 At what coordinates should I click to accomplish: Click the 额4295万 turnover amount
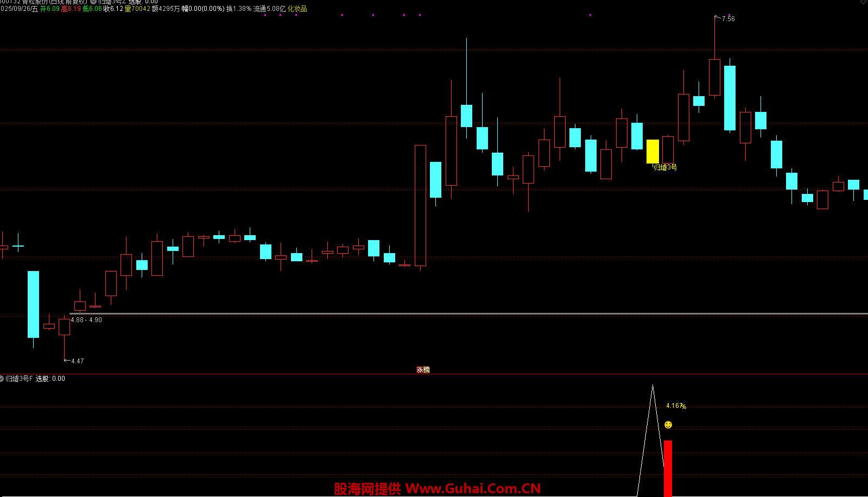(x=166, y=9)
